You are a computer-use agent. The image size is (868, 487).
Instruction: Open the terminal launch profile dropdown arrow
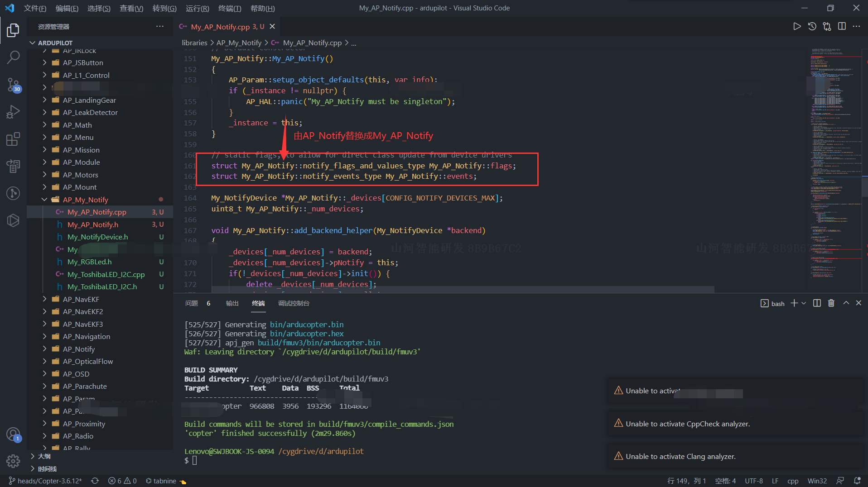pyautogui.click(x=804, y=303)
